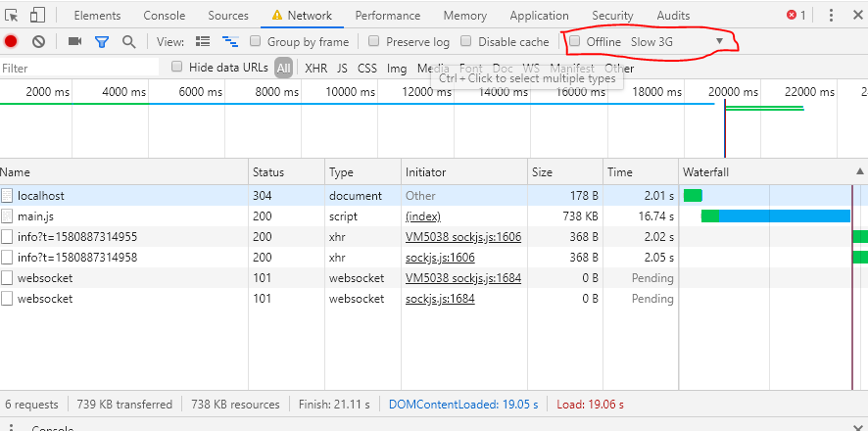Click the localhost document file icon
The image size is (868, 431).
tap(7, 195)
